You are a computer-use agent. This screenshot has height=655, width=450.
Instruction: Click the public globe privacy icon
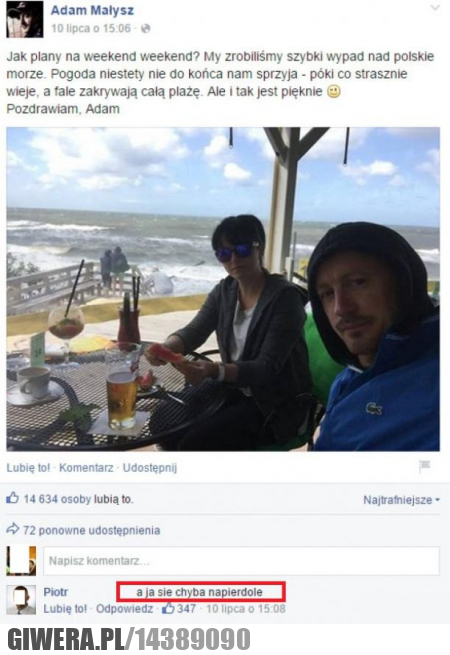pyautogui.click(x=145, y=28)
